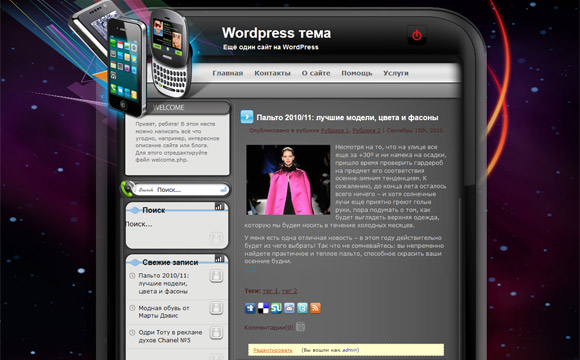
Task: Open the Помощь menu item
Action: [357, 73]
